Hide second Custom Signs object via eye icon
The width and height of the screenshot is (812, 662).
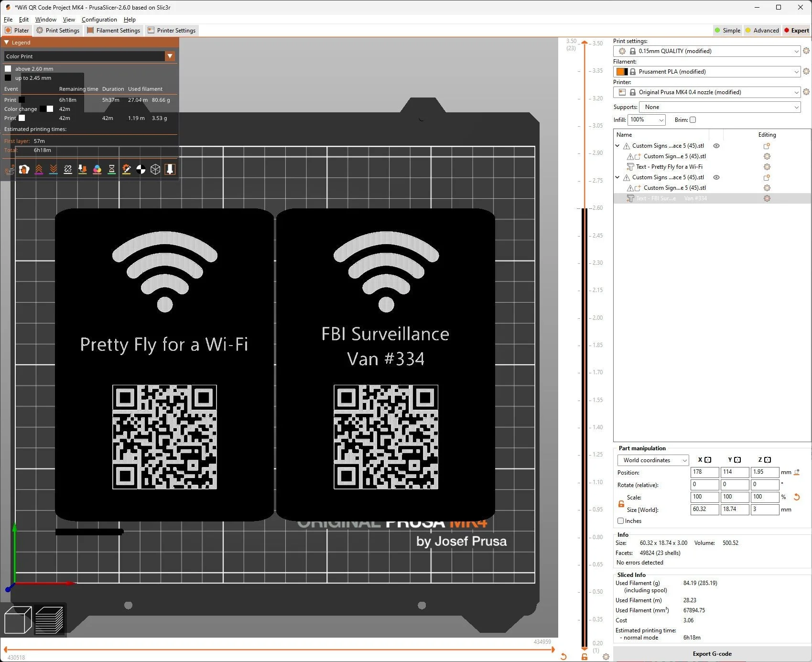716,177
